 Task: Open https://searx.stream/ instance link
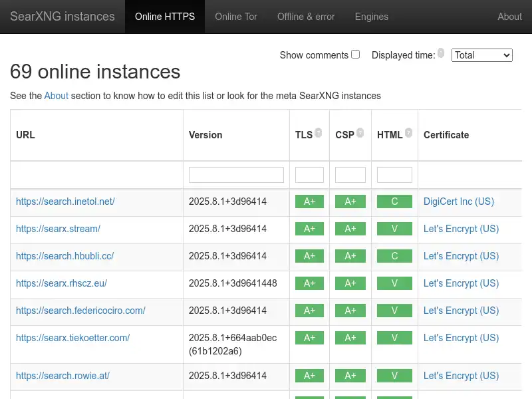(58, 229)
